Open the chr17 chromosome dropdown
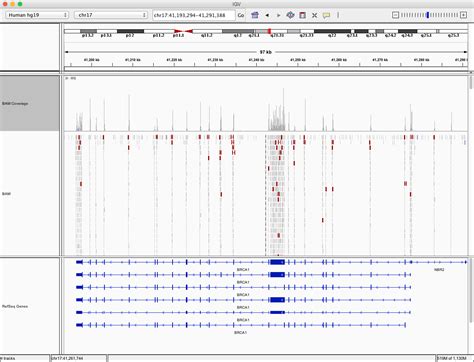This screenshot has height=362, width=474. (x=111, y=15)
